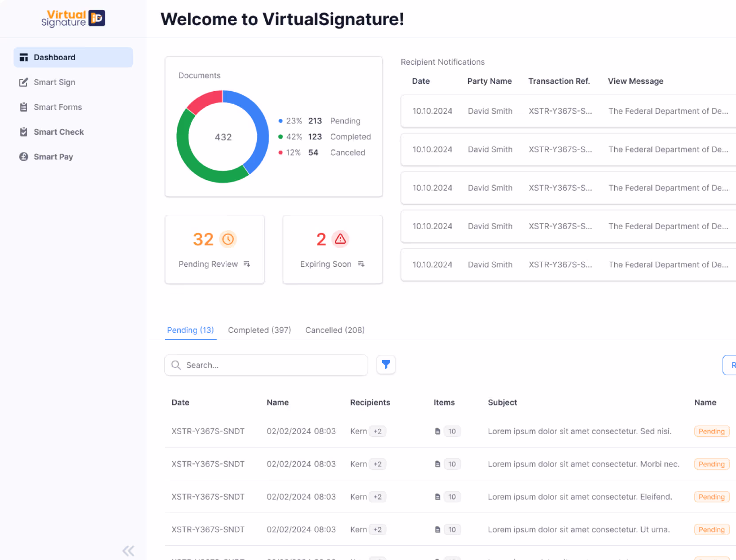Click the Transaction Ref. column header

(x=559, y=81)
